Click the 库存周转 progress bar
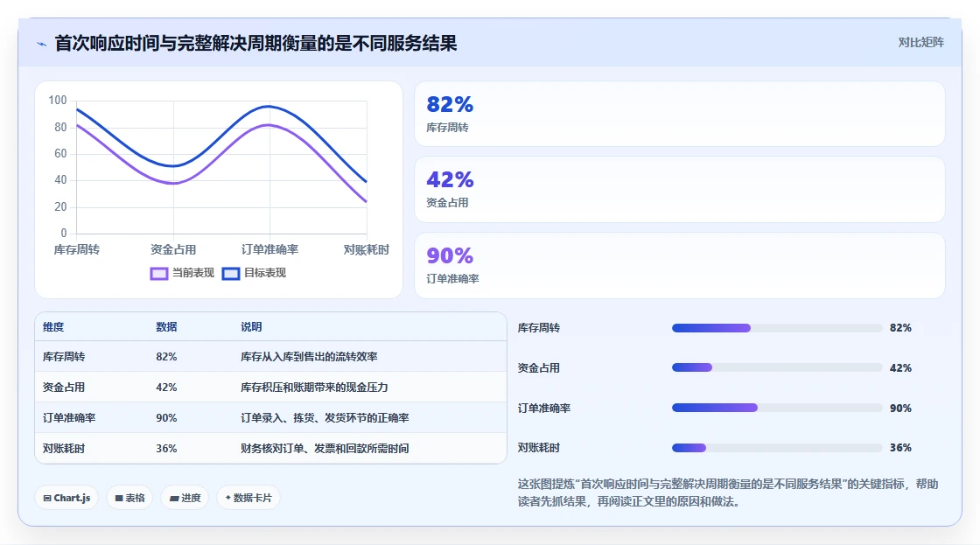Viewport: 980px width, 545px height. [x=777, y=328]
